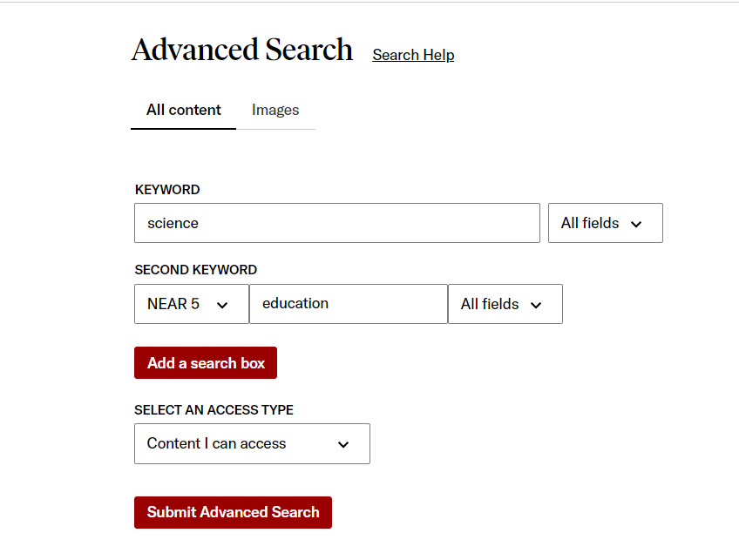The image size is (739, 560).
Task: Select the All content tab
Action: [x=183, y=110]
